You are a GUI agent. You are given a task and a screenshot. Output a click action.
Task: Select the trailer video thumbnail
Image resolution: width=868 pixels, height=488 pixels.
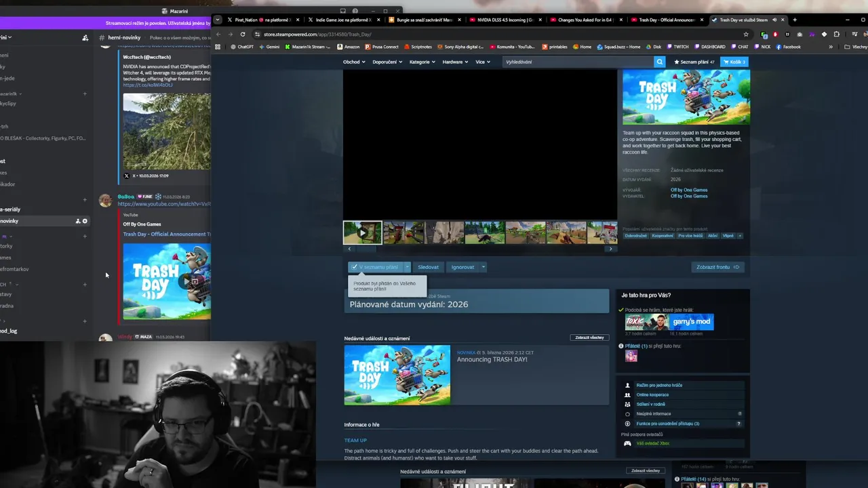pyautogui.click(x=362, y=232)
